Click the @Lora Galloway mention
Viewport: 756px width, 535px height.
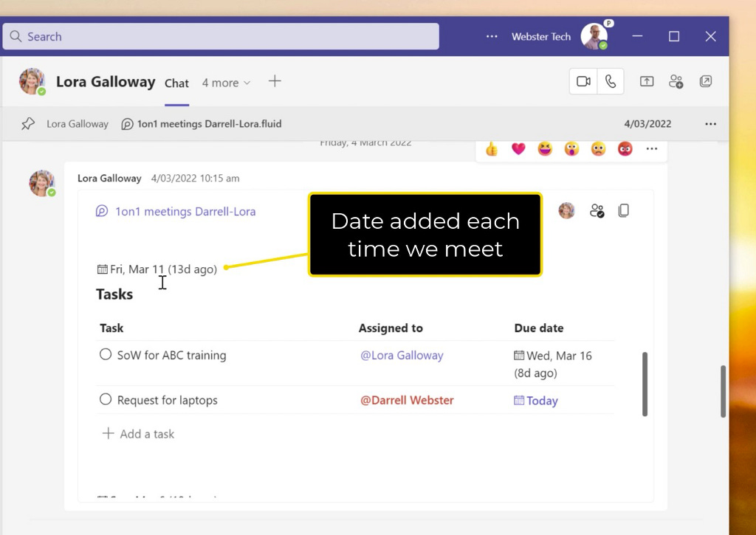click(402, 355)
